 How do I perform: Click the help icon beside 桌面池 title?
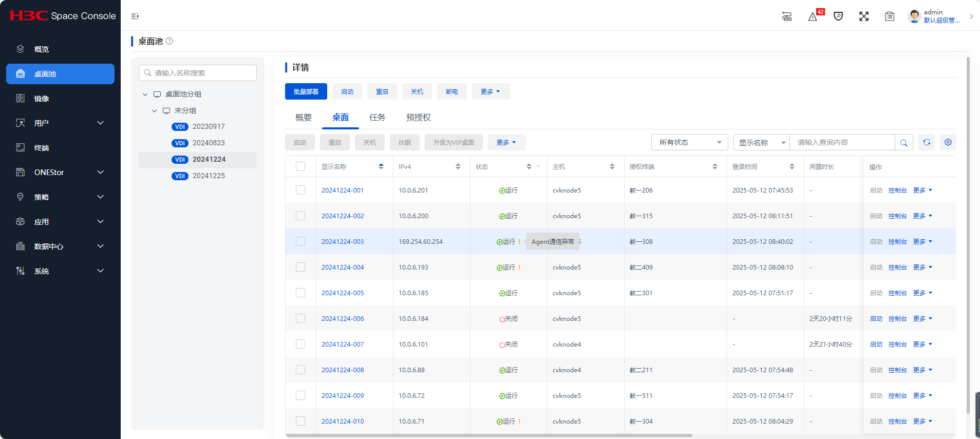point(169,41)
